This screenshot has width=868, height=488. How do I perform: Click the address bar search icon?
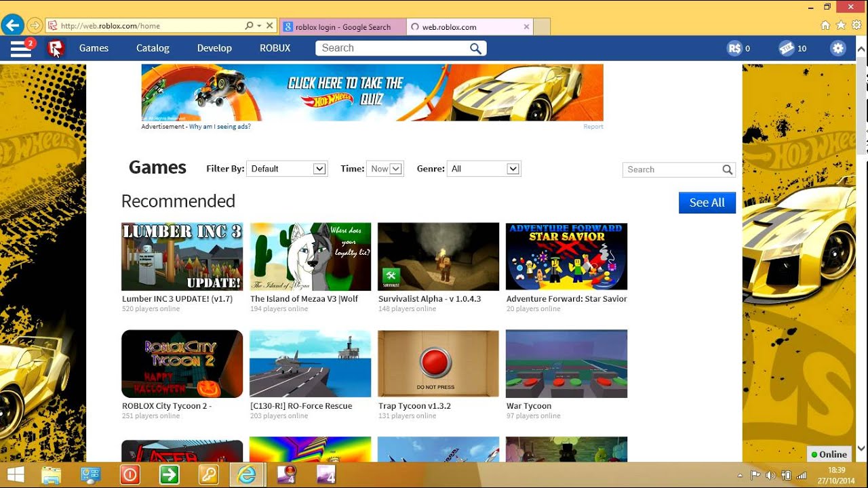(249, 26)
